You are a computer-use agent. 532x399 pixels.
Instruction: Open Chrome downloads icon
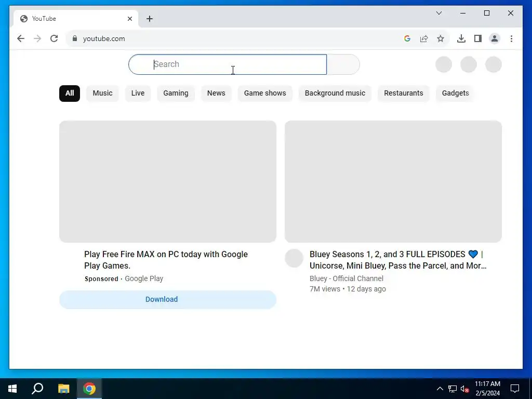tap(461, 38)
